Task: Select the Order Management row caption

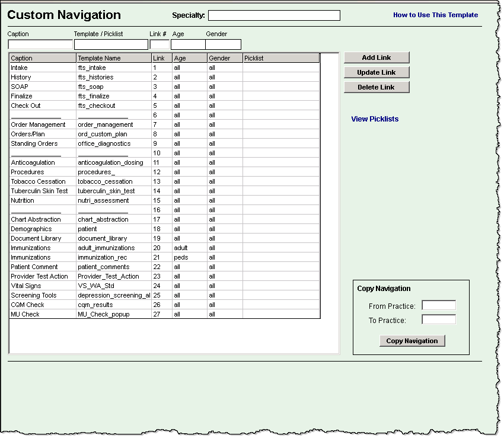Action: 38,124
